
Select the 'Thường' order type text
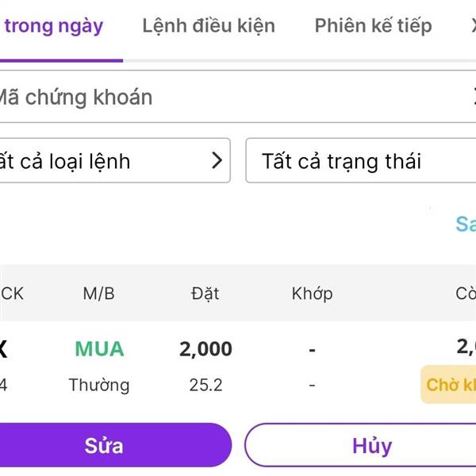99,386
